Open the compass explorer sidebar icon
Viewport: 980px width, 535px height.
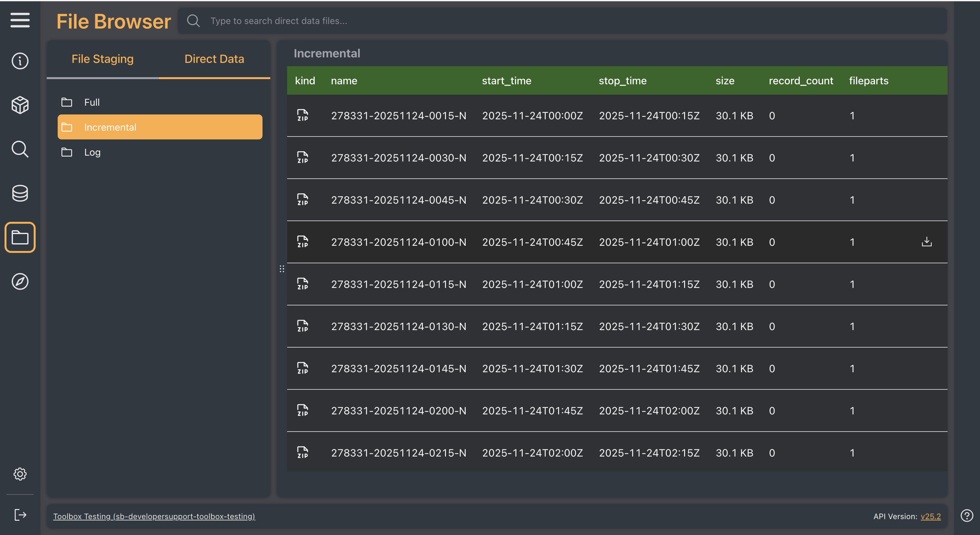[20, 281]
